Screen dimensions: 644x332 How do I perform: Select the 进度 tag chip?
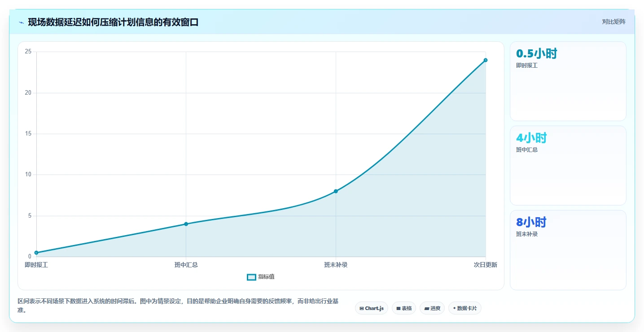click(x=432, y=308)
